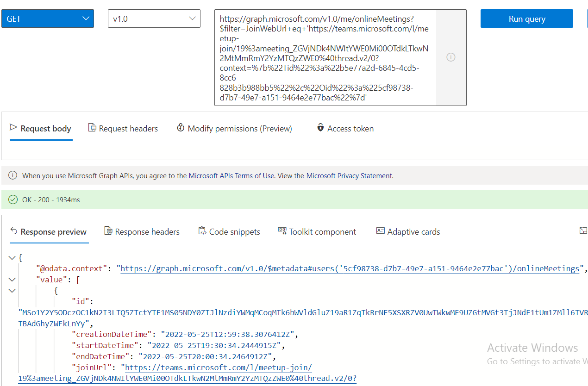Switch to the Response headers tab
The height and width of the screenshot is (386, 588).
(x=142, y=231)
